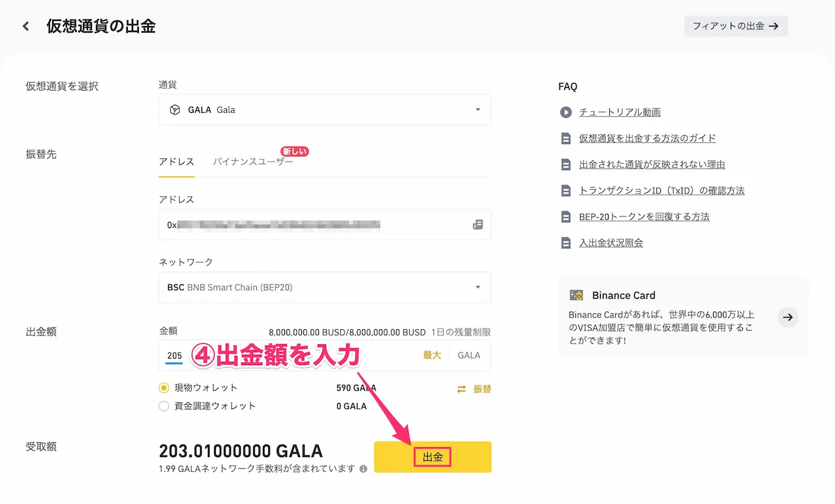835x504 pixels.
Task: Click the blurred 0x address input field
Action: (325, 225)
